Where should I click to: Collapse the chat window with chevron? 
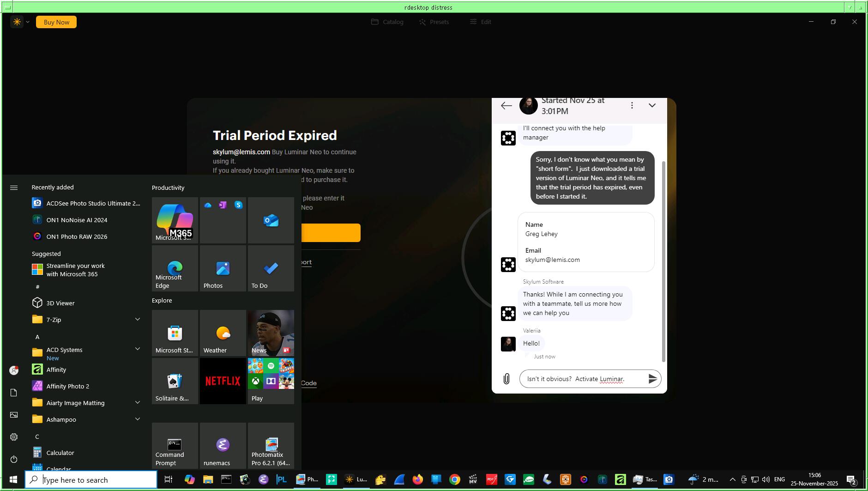pyautogui.click(x=651, y=105)
